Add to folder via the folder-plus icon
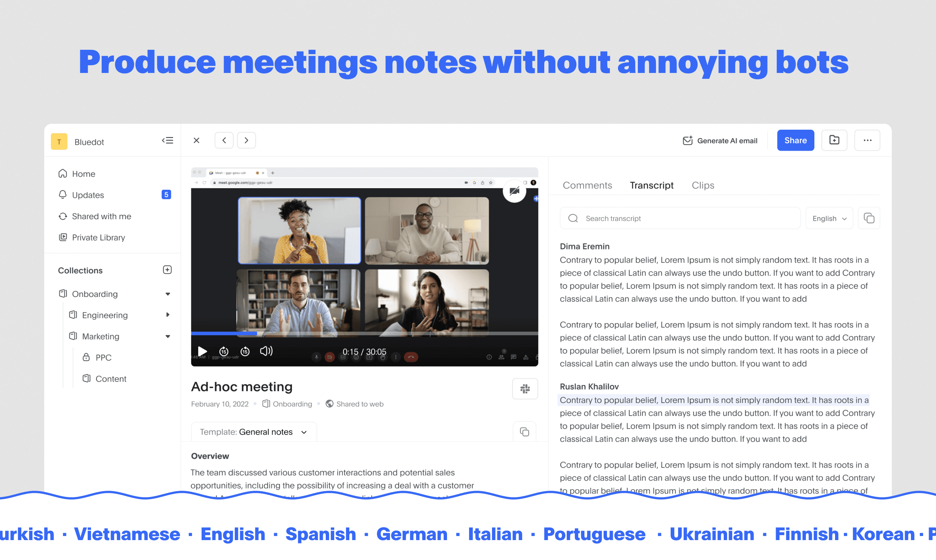 pyautogui.click(x=834, y=140)
